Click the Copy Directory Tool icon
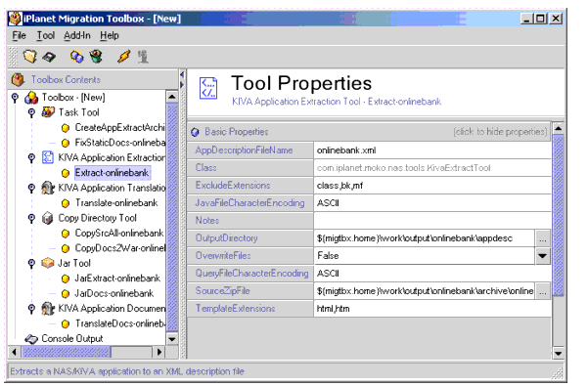 pyautogui.click(x=48, y=218)
